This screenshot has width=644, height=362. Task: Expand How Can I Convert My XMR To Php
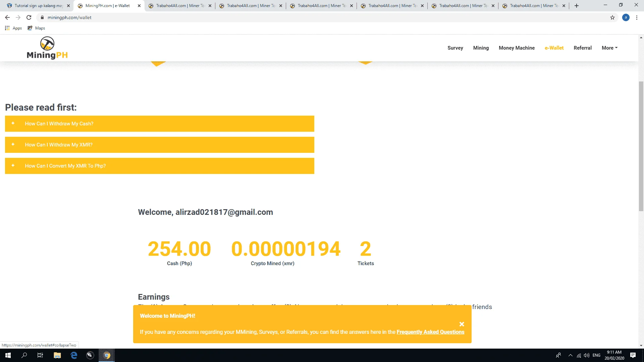click(x=160, y=166)
